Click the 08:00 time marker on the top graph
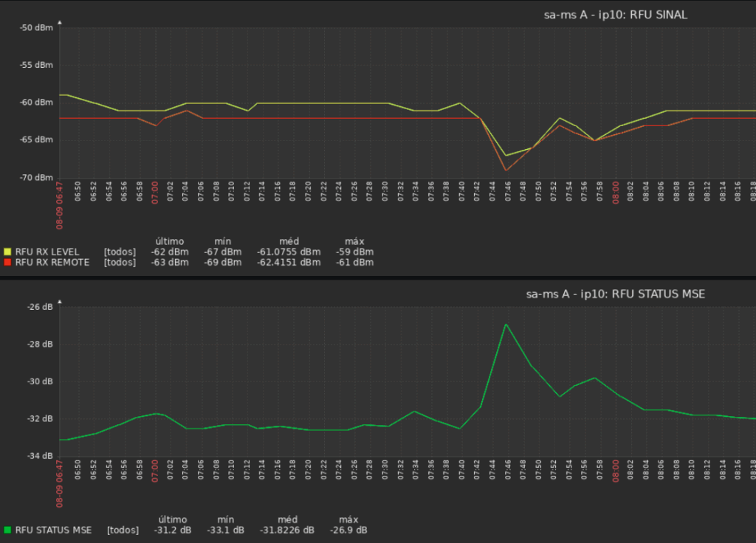The width and height of the screenshot is (756, 543). coord(615,190)
